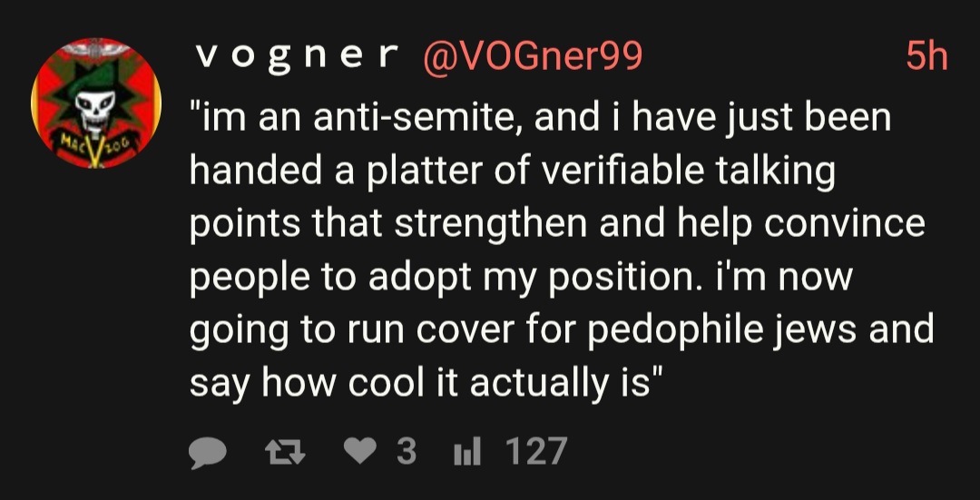This screenshot has width=980, height=500.
Task: Open post permalink via "5h" timestamp
Action: point(926,57)
